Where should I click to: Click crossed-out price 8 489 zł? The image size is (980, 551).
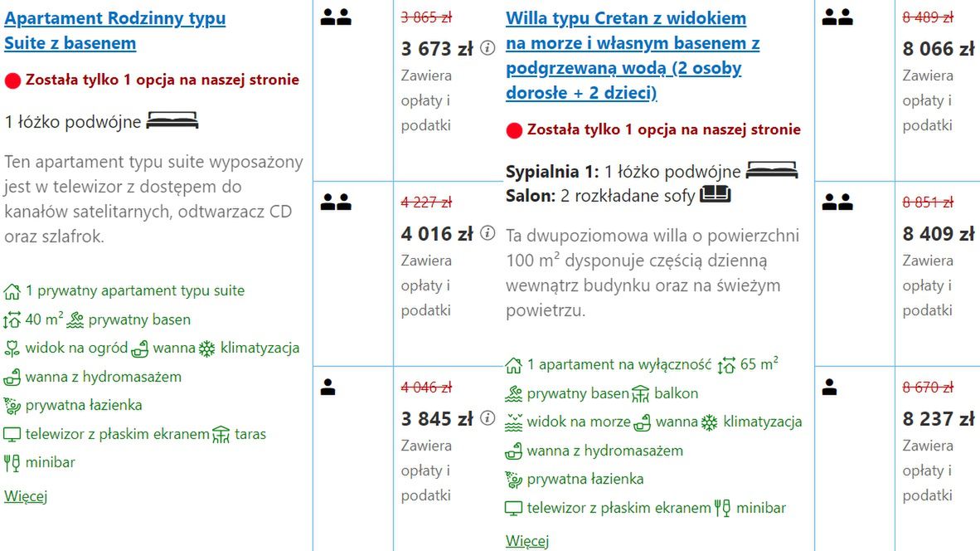(x=928, y=17)
